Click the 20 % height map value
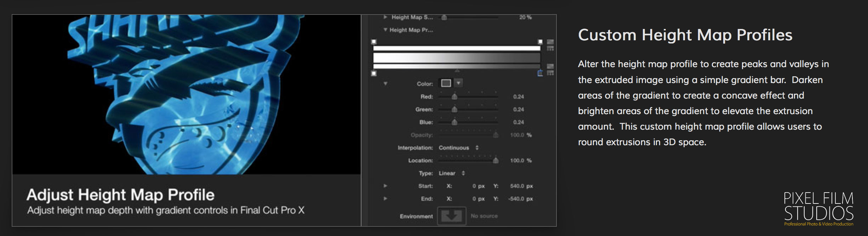This screenshot has width=868, height=236. click(525, 17)
